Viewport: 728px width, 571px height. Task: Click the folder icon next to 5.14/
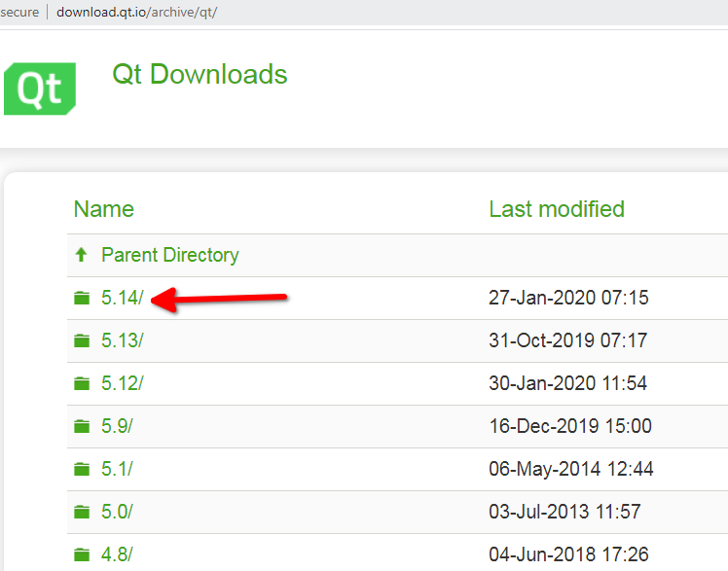click(x=82, y=298)
